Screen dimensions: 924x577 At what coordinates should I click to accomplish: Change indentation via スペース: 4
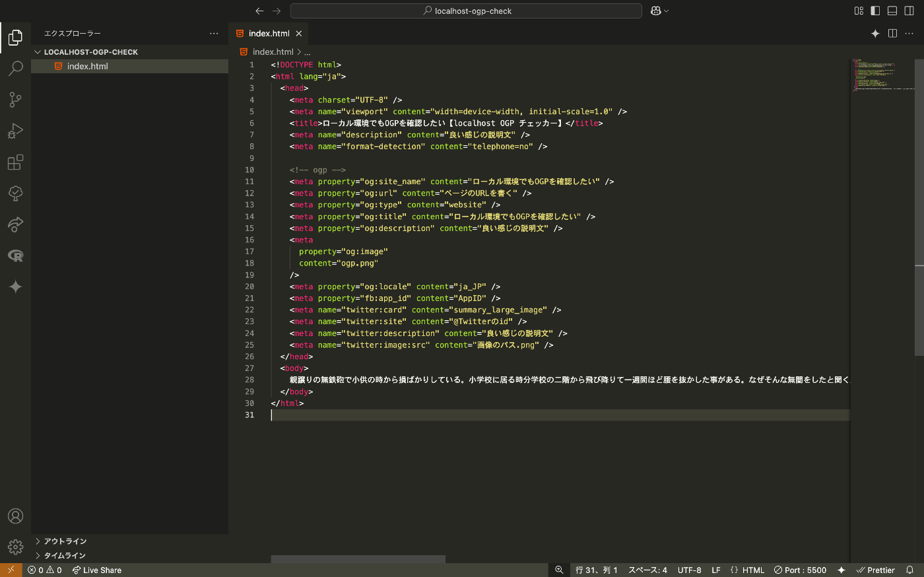647,570
